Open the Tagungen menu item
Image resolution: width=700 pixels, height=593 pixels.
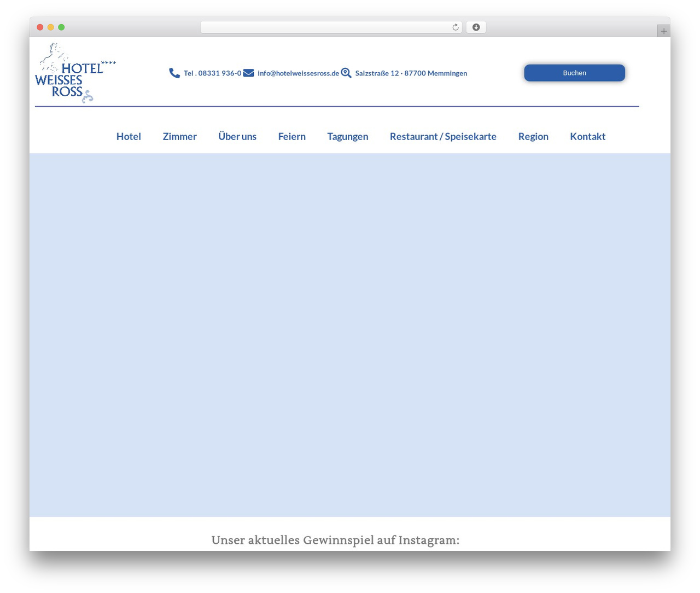[x=348, y=136]
